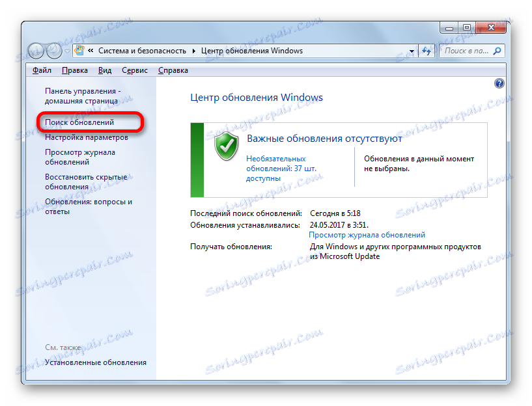Select 'Система и безопасность' breadcrumb
This screenshot has width=532, height=406.
[x=142, y=51]
